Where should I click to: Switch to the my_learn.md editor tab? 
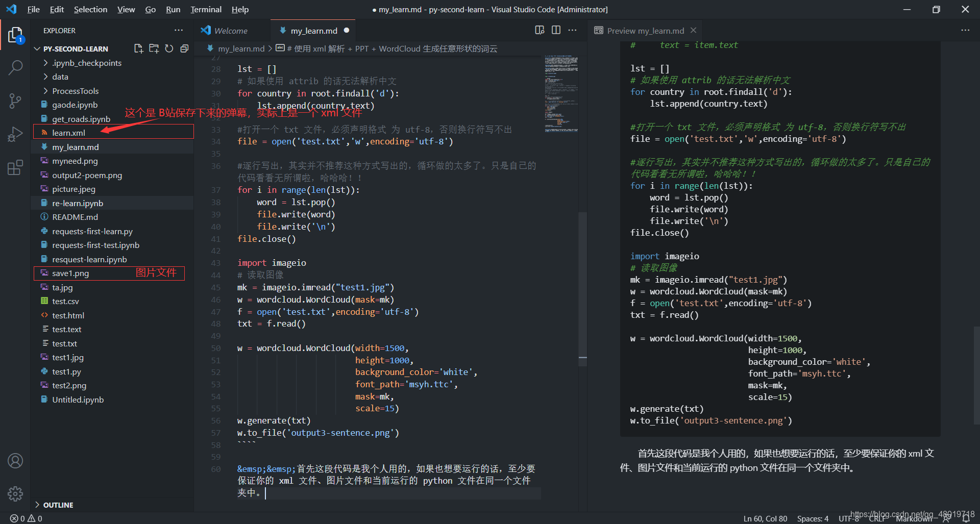[x=313, y=31]
